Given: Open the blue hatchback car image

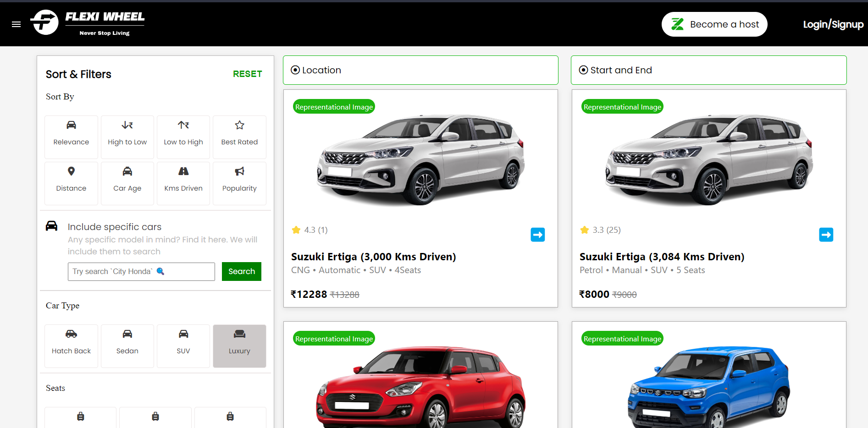Looking at the screenshot, I should [x=709, y=388].
